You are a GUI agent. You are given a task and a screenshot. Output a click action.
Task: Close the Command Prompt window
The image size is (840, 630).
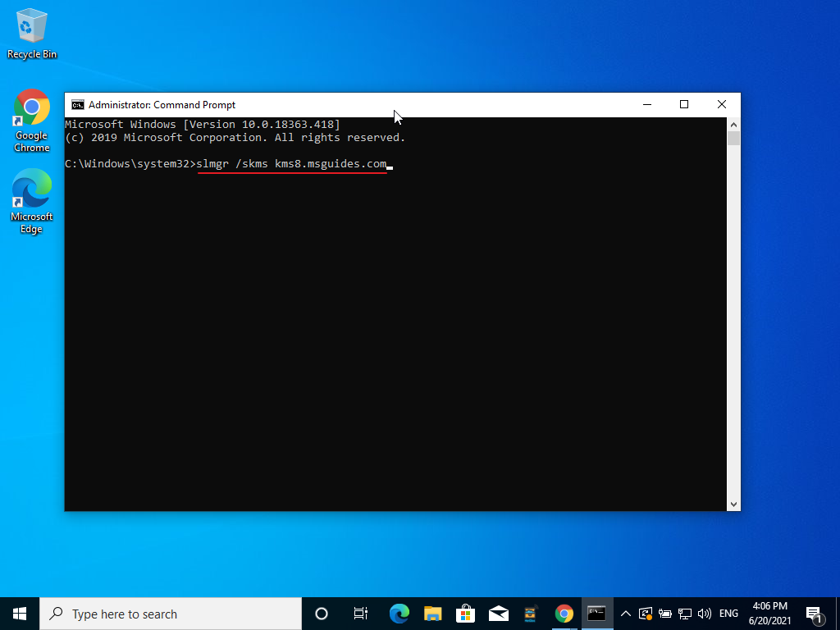pyautogui.click(x=722, y=104)
